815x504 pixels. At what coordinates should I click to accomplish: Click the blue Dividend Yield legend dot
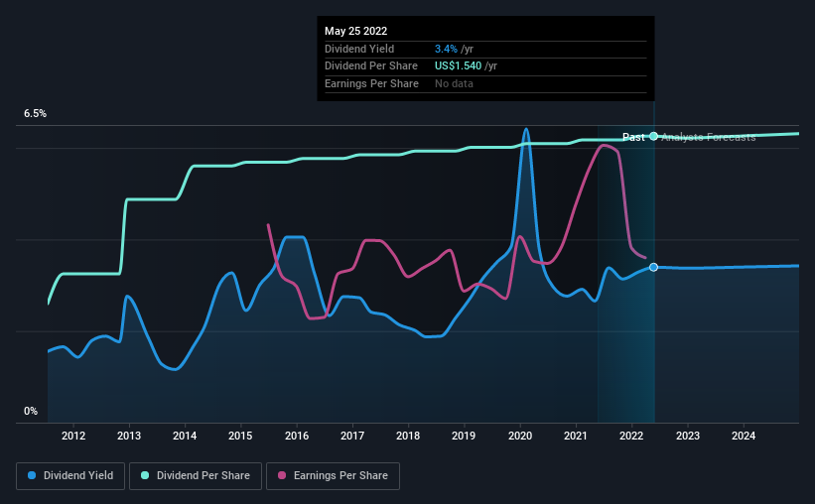point(32,475)
